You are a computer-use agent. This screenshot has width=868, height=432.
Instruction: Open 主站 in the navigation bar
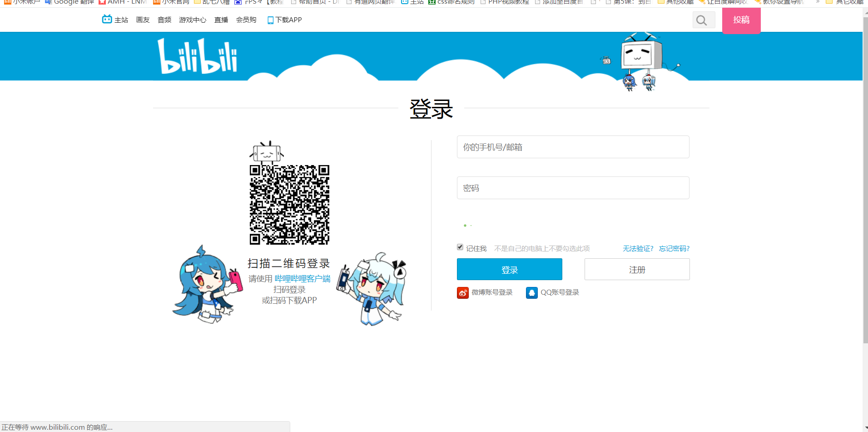pyautogui.click(x=121, y=20)
